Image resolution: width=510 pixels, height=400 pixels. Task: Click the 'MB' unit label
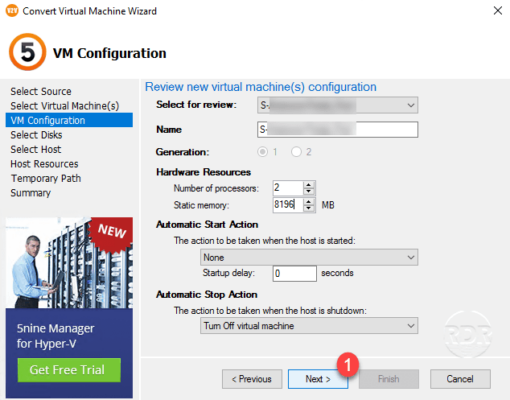[328, 205]
